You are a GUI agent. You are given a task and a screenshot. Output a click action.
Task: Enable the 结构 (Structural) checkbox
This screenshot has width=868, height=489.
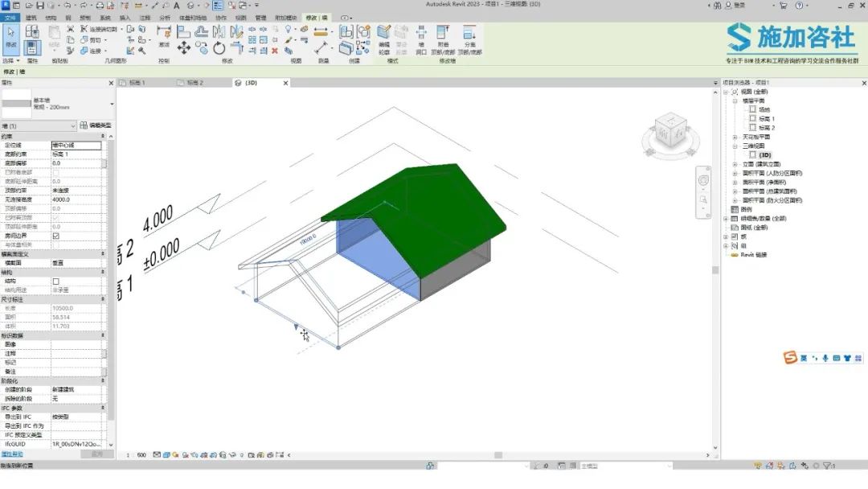click(x=55, y=281)
